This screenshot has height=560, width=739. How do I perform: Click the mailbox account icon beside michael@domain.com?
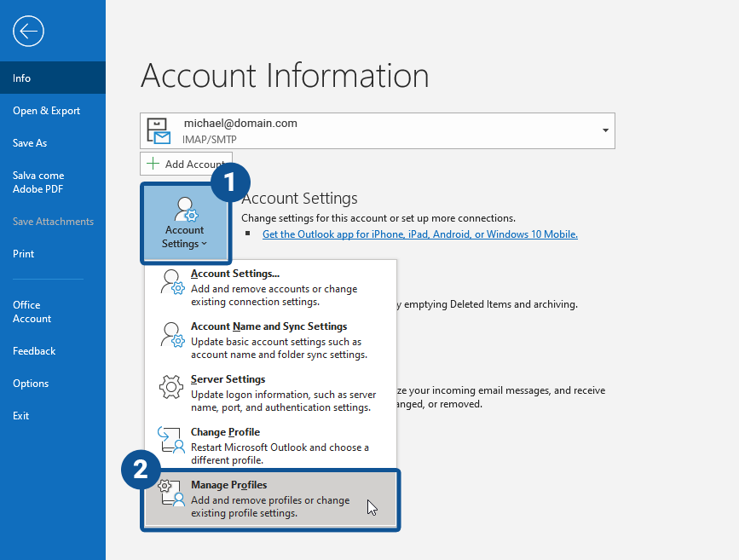tap(159, 130)
